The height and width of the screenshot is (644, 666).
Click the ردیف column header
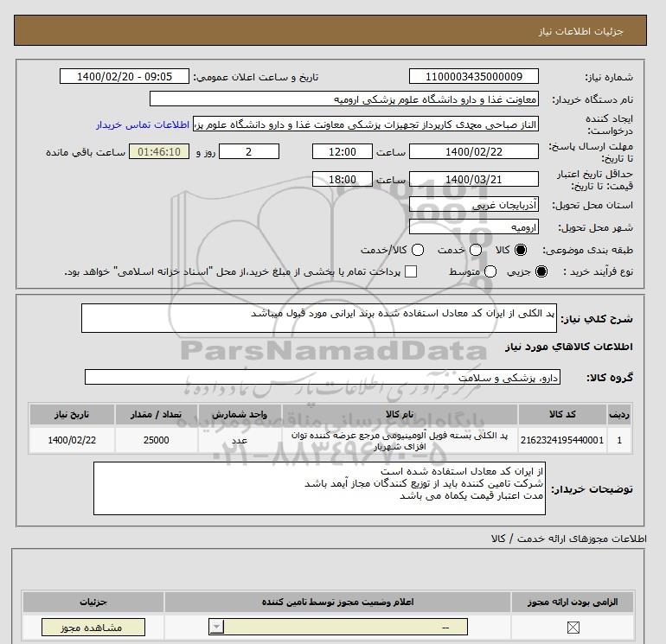click(619, 414)
